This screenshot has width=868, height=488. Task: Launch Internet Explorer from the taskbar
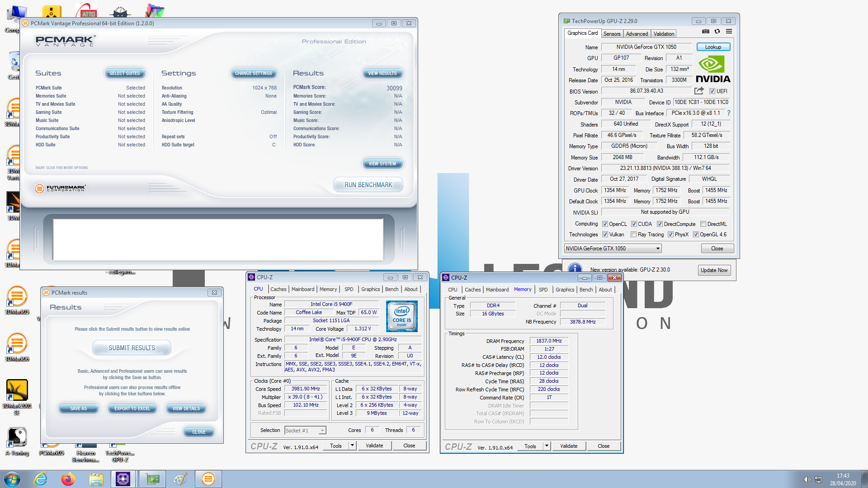tap(41, 479)
